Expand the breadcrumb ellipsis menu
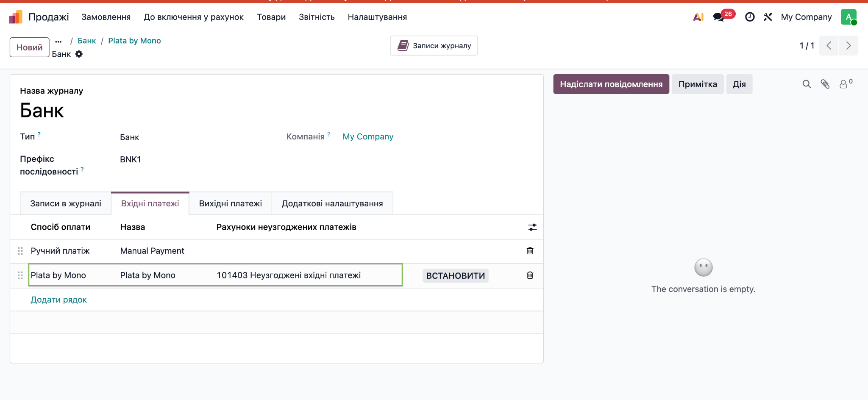 58,42
